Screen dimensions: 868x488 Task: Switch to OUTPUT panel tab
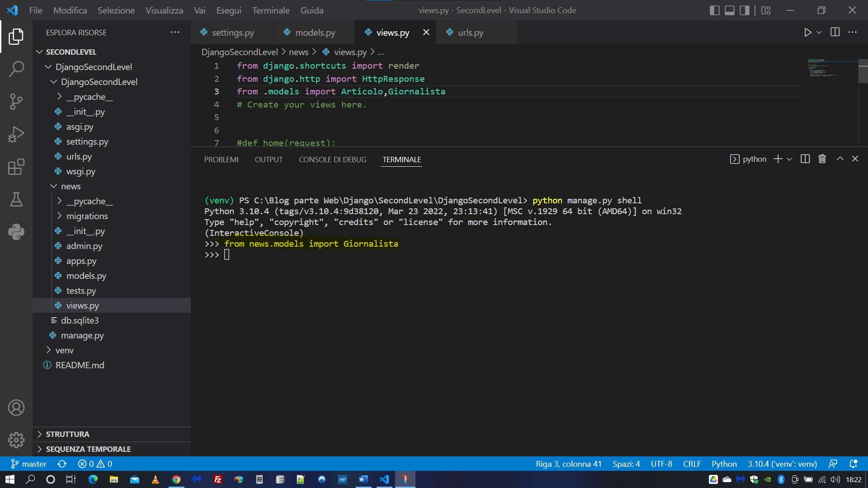pyautogui.click(x=269, y=160)
